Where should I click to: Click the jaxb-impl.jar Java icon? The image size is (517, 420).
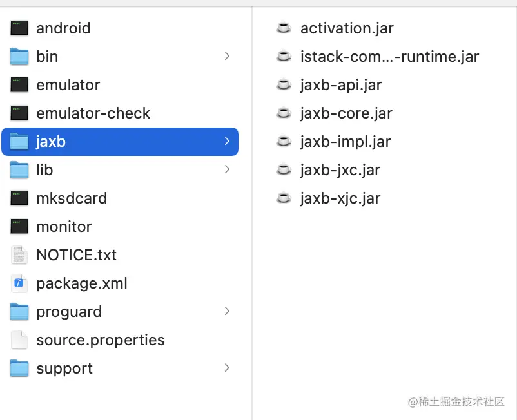click(x=284, y=142)
